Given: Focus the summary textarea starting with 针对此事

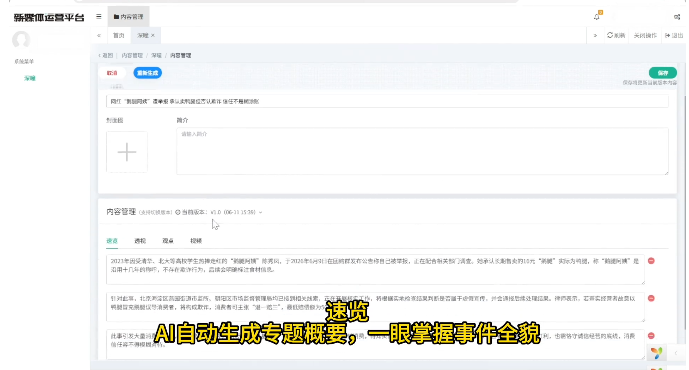Looking at the screenshot, I should (375, 307).
